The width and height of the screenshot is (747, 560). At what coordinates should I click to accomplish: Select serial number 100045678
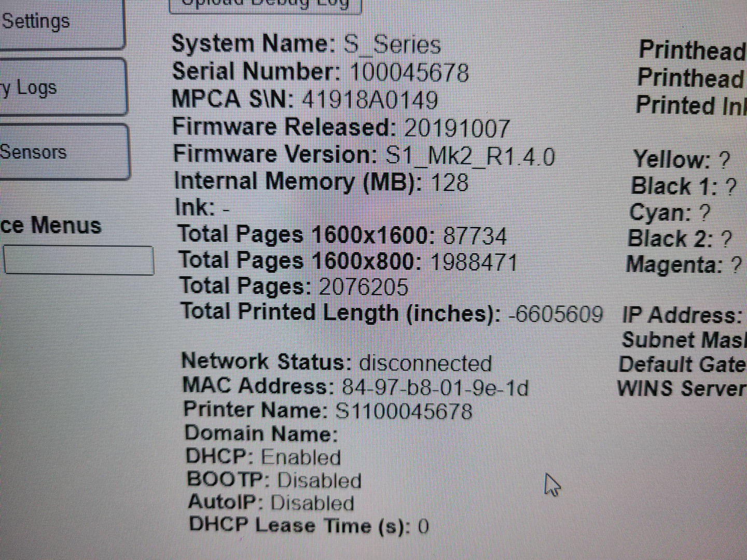[409, 72]
